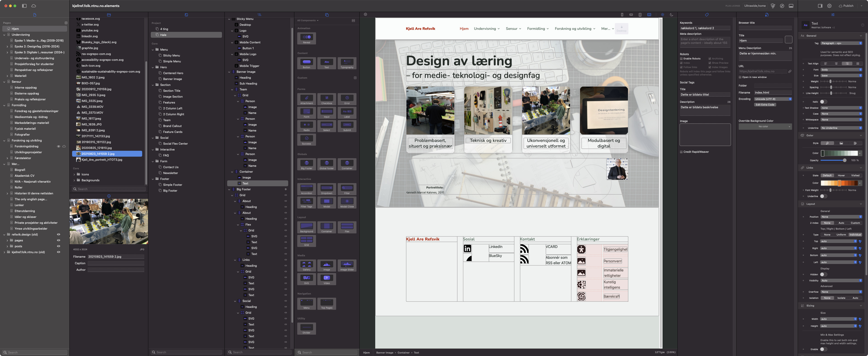The image size is (868, 356).
Task: Open the Formidling menu in preview
Action: click(538, 29)
